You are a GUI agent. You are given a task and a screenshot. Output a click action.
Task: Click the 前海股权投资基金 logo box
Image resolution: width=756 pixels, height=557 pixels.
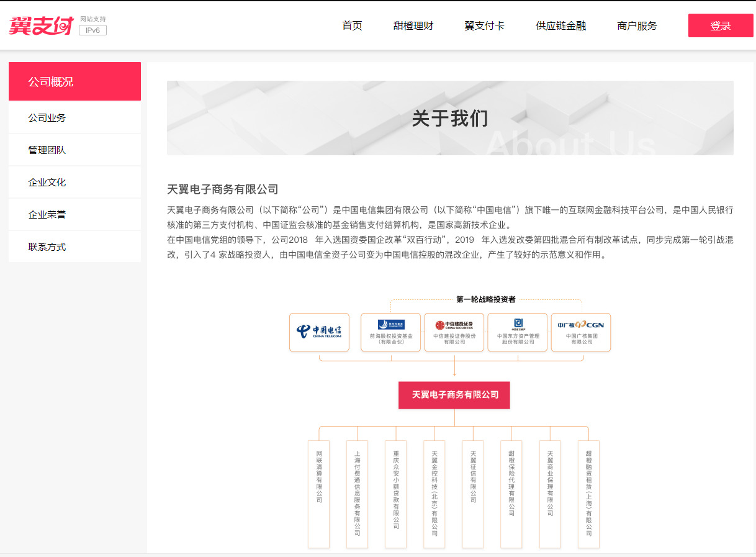coord(391,332)
